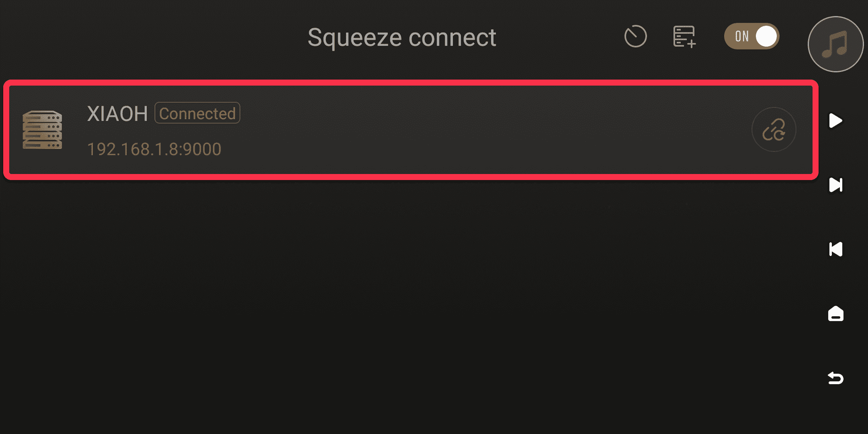Click the Squeeze connect page title
The image size is (868, 434).
(x=401, y=37)
